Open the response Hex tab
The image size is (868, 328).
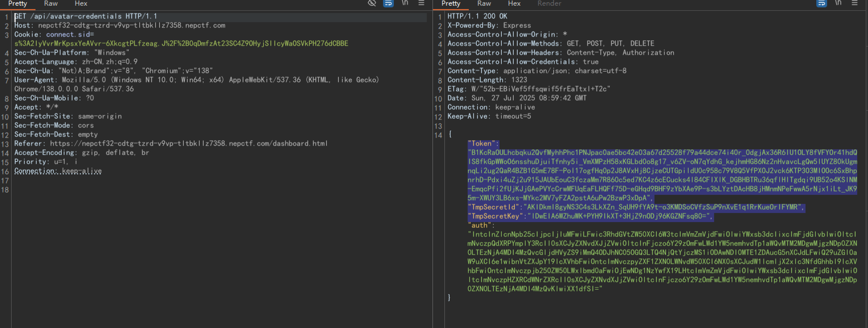514,3
